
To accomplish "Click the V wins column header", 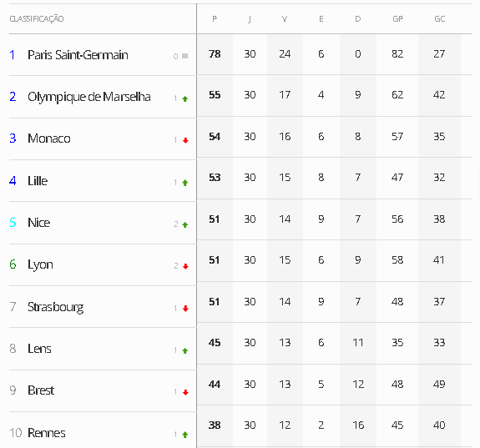I will [285, 19].
